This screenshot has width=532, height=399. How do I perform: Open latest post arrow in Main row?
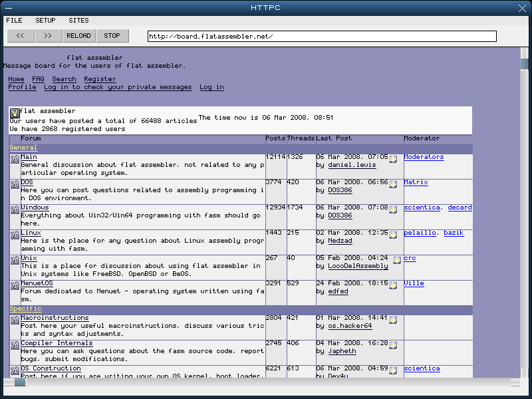[393, 159]
